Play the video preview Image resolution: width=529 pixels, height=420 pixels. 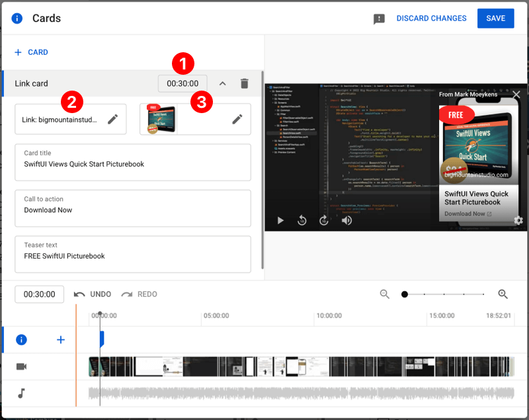click(x=280, y=220)
